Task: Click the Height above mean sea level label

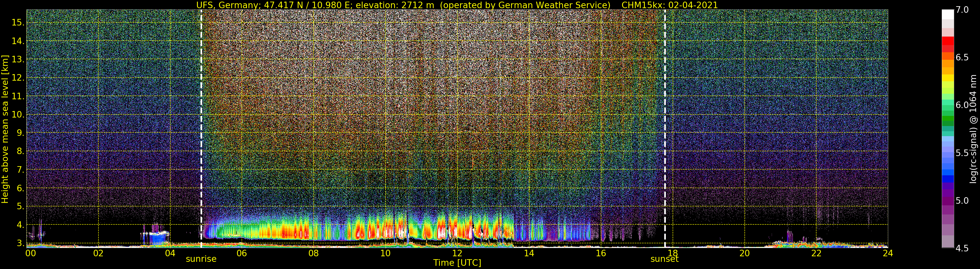Action: pos(5,129)
